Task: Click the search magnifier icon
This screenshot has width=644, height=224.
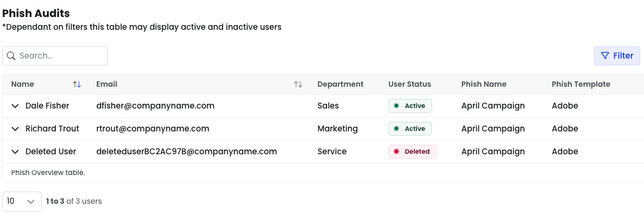Action: click(11, 56)
